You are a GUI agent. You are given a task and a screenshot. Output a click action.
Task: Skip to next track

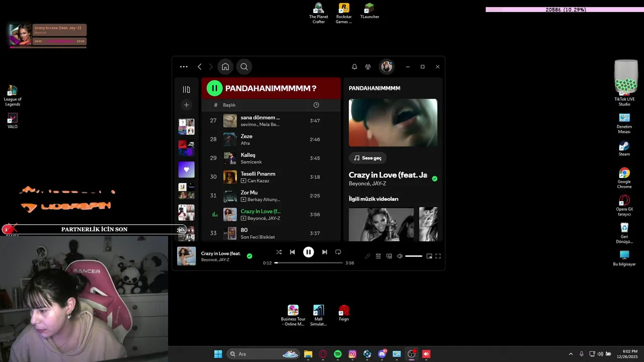[325, 252]
